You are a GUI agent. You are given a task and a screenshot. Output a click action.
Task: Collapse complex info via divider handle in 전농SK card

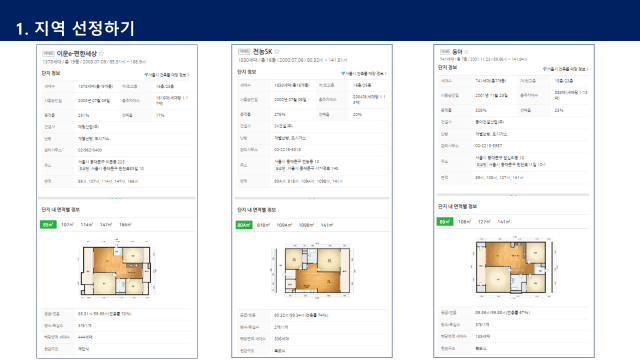click(x=312, y=198)
